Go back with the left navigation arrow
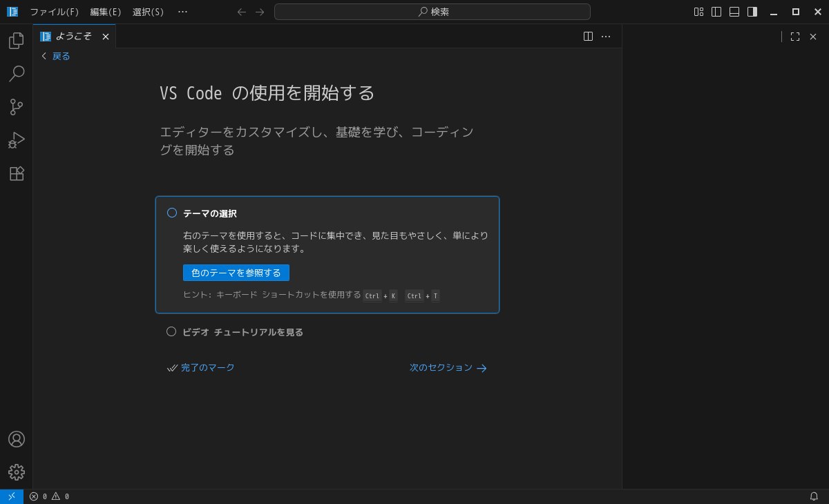Screen dimensions: 829x504 click(x=242, y=12)
